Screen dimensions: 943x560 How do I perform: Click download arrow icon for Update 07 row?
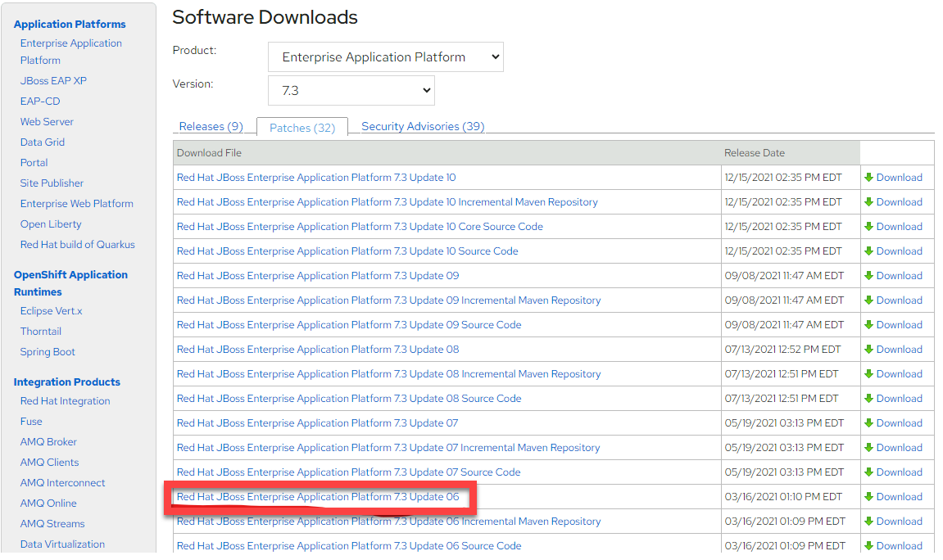point(868,423)
